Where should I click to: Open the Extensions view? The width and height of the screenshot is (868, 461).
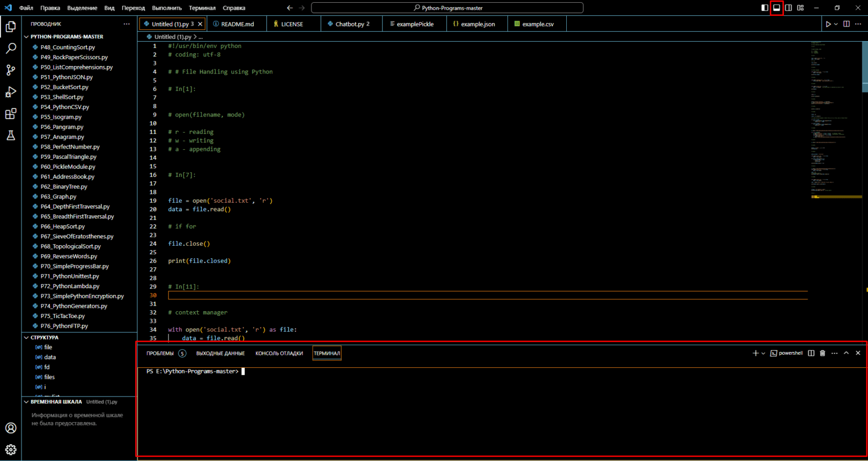(11, 114)
